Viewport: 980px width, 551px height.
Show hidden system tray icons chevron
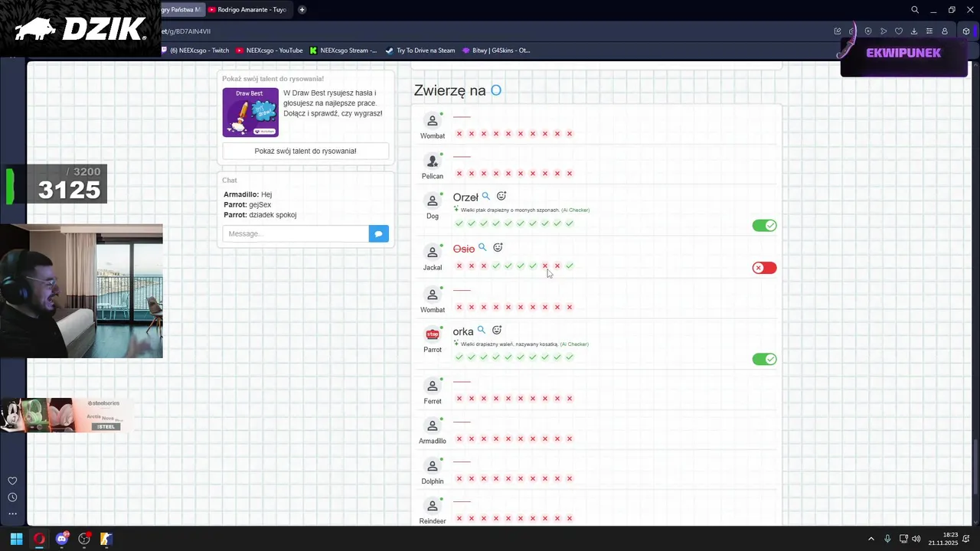(871, 539)
